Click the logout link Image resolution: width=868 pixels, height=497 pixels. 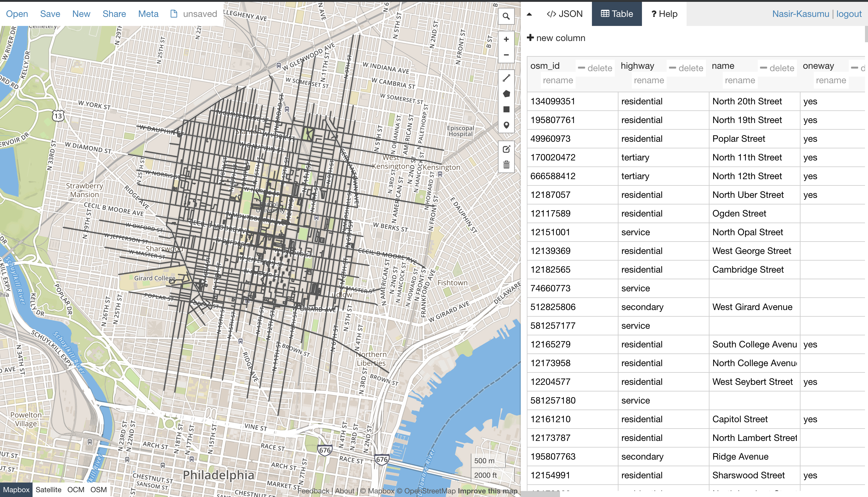tap(849, 14)
